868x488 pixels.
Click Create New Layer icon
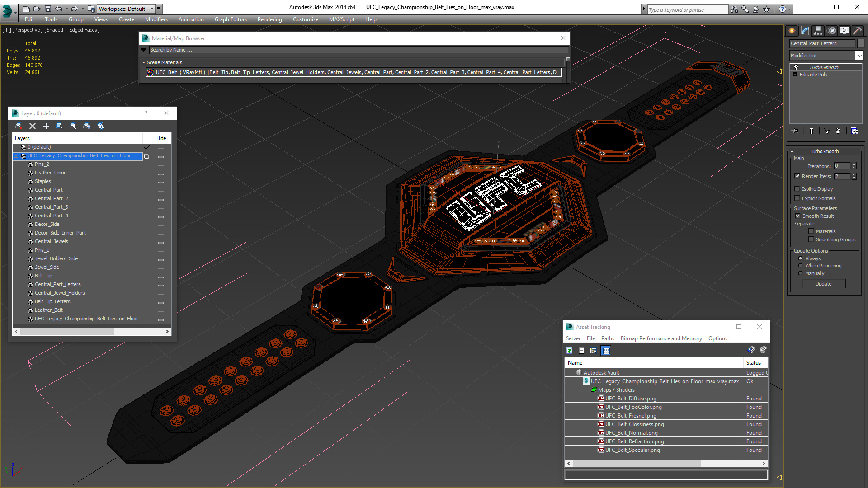[19, 126]
